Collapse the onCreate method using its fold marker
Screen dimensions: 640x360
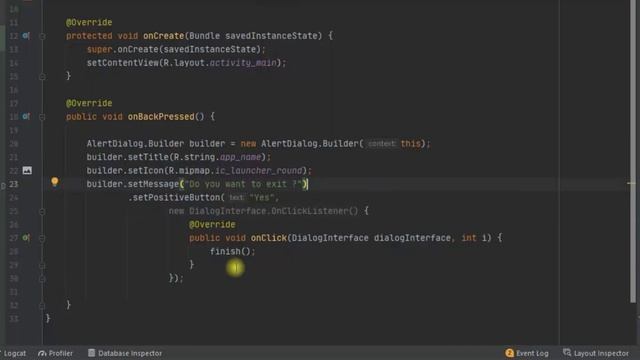pyautogui.click(x=42, y=36)
